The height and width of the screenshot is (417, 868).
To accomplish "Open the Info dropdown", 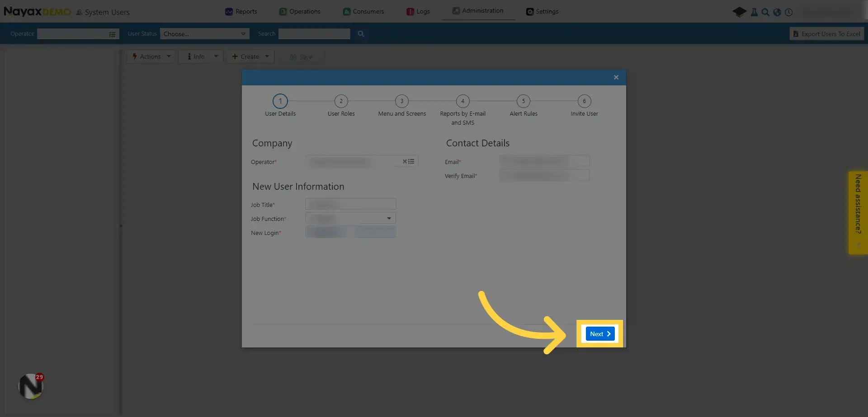I will [x=201, y=56].
